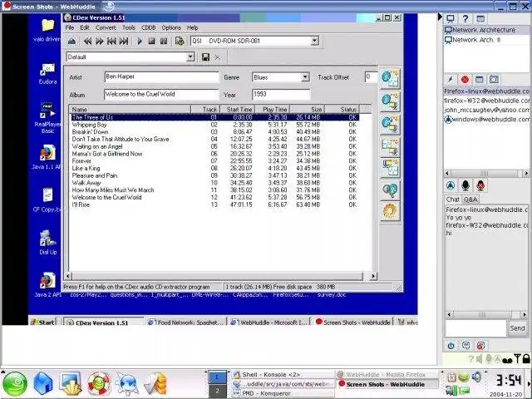Image resolution: width=532 pixels, height=399 pixels.
Task: Open the Convert menu in CDex
Action: [x=106, y=27]
